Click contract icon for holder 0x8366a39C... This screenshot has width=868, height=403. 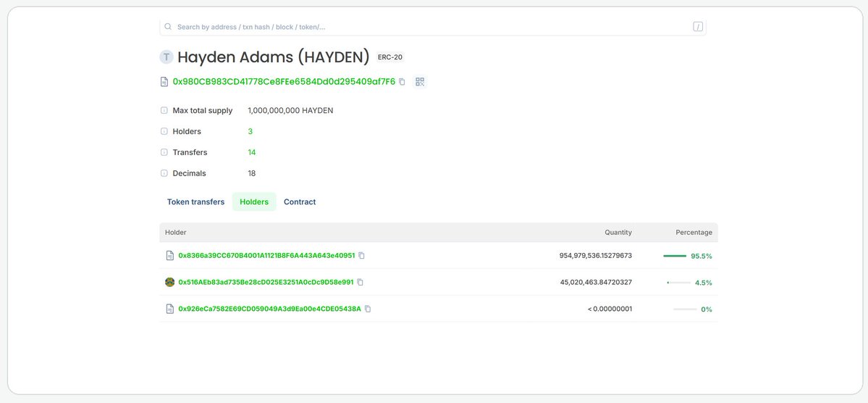tap(170, 256)
